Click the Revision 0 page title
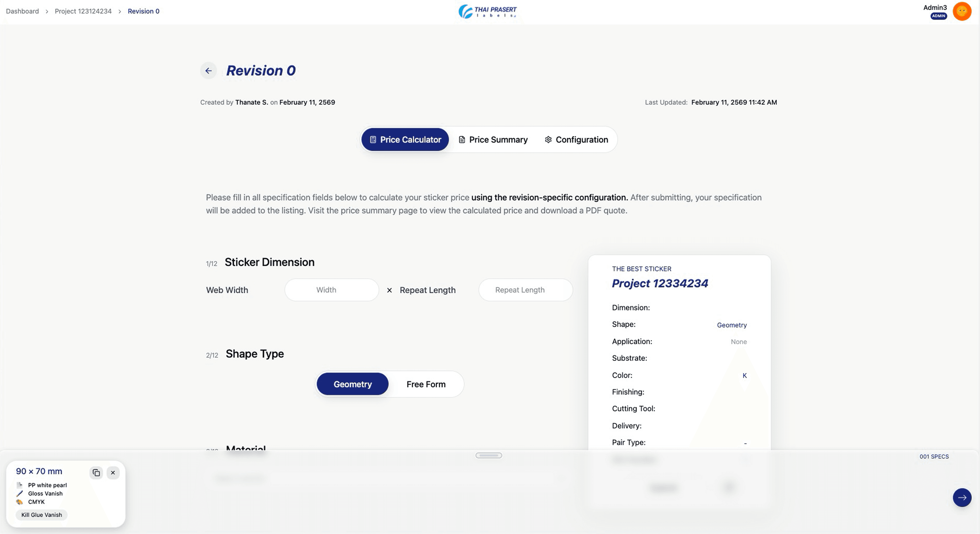 coord(261,70)
